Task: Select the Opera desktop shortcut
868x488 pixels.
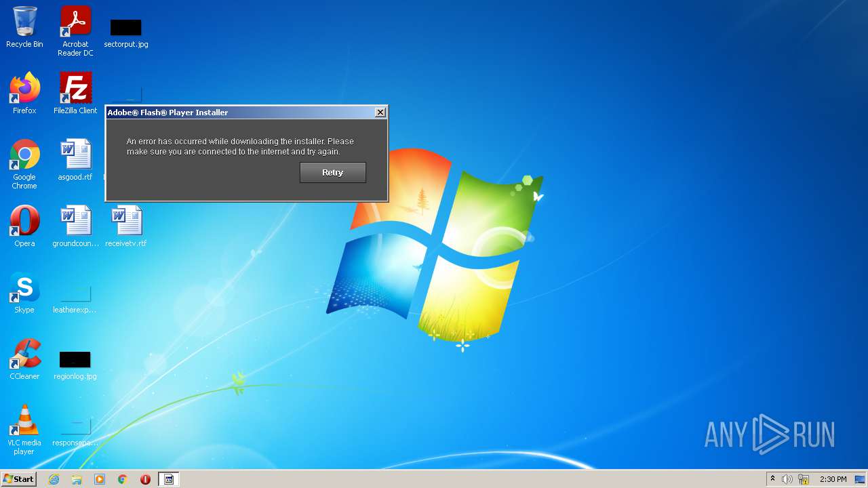Action: 24,226
